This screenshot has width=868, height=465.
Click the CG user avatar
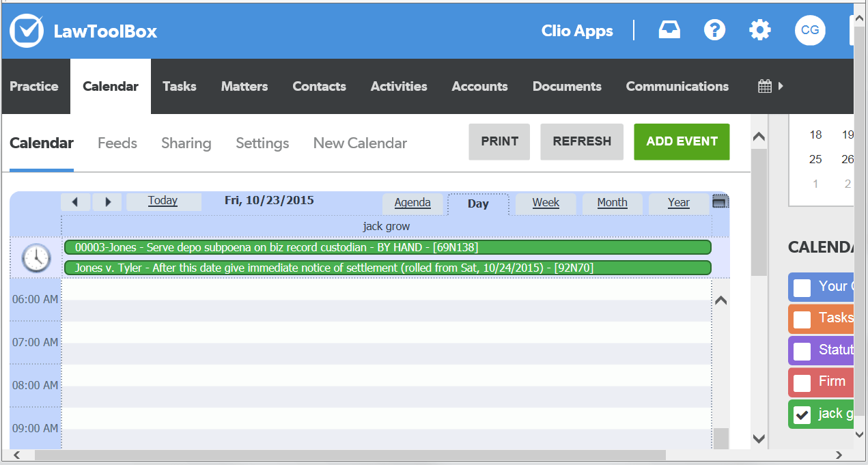809,29
